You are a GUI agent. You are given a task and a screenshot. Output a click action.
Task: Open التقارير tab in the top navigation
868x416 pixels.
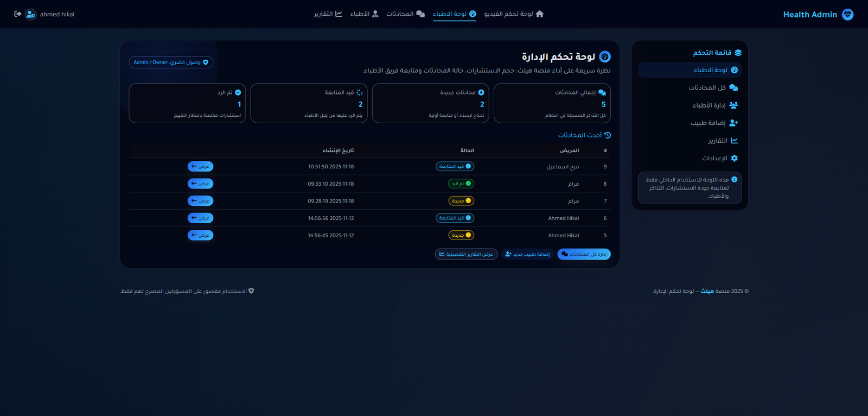[328, 14]
